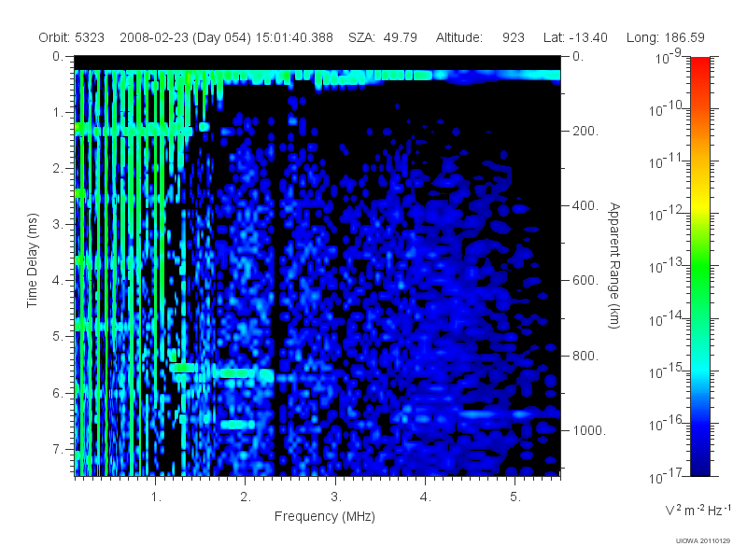Screen dimensions: 747x560
Task: Click the 5. tick label on frequency axis
Action: click(x=515, y=497)
